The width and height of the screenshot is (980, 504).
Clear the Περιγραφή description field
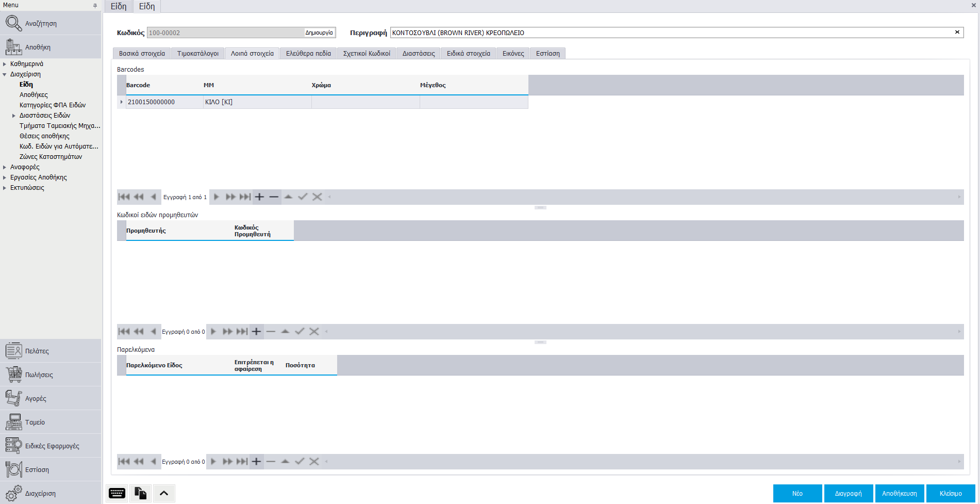(x=957, y=32)
